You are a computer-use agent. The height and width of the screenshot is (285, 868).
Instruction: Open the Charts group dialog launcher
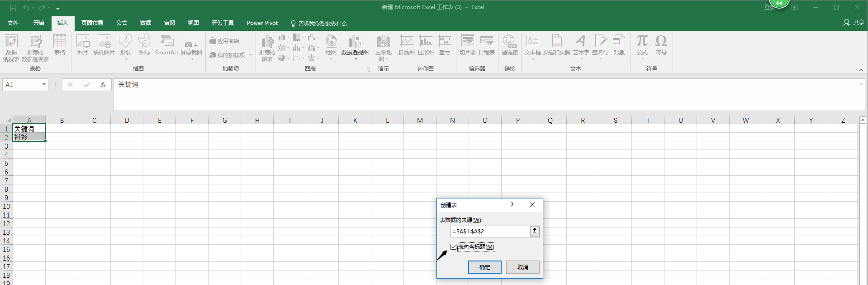[x=368, y=70]
